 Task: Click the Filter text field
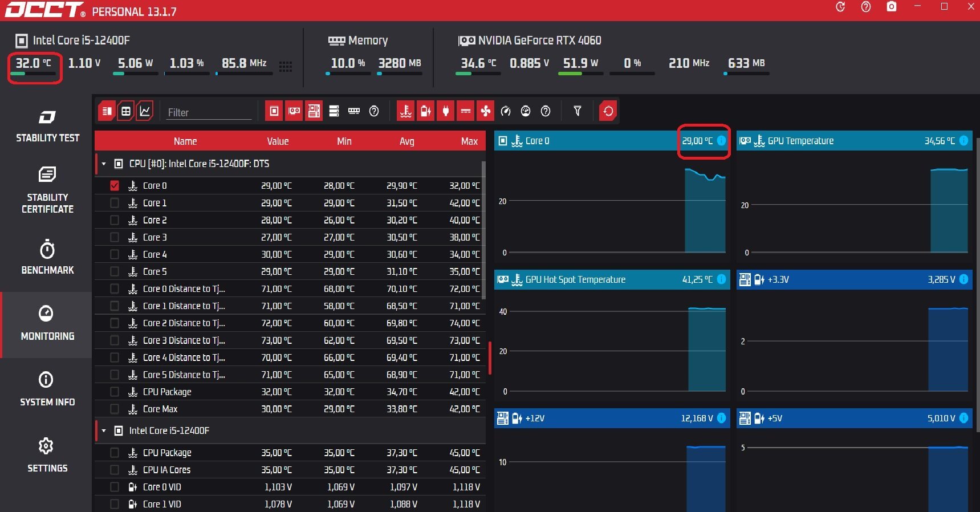209,112
